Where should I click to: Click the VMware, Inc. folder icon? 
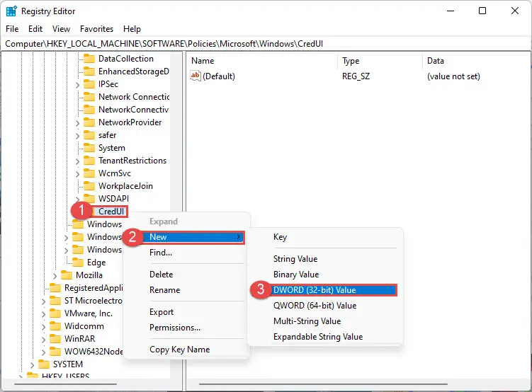pos(55,313)
